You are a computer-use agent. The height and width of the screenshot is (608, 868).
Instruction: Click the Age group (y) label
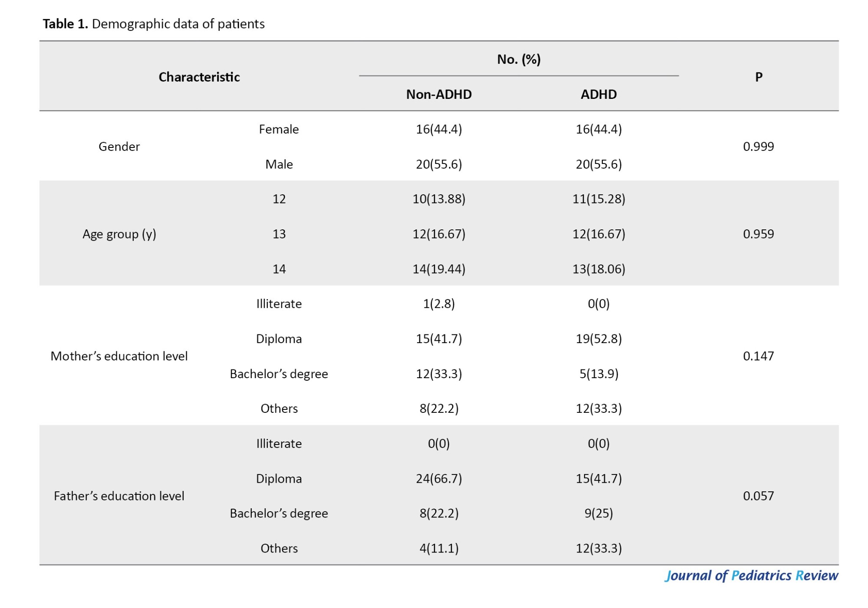pyautogui.click(x=119, y=234)
